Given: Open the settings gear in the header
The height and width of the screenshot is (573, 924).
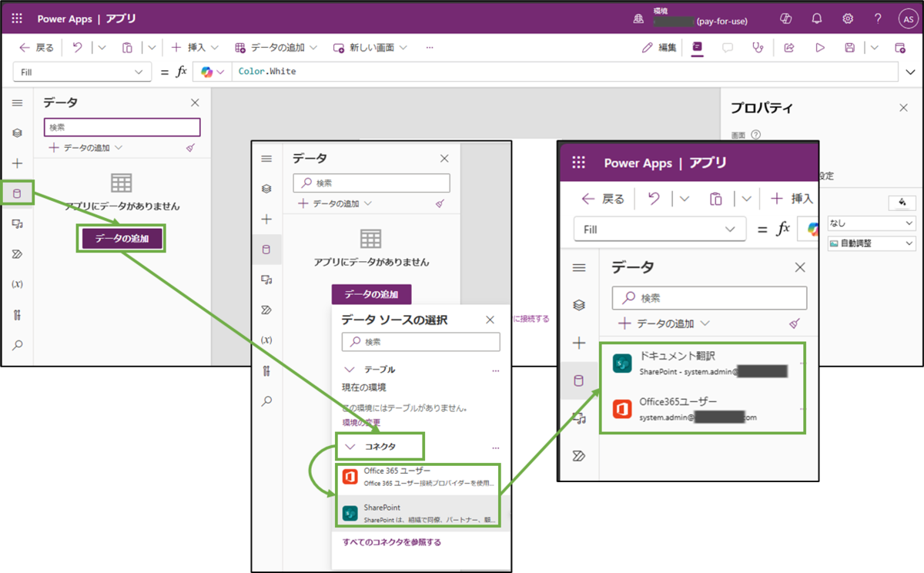Looking at the screenshot, I should tap(848, 18).
